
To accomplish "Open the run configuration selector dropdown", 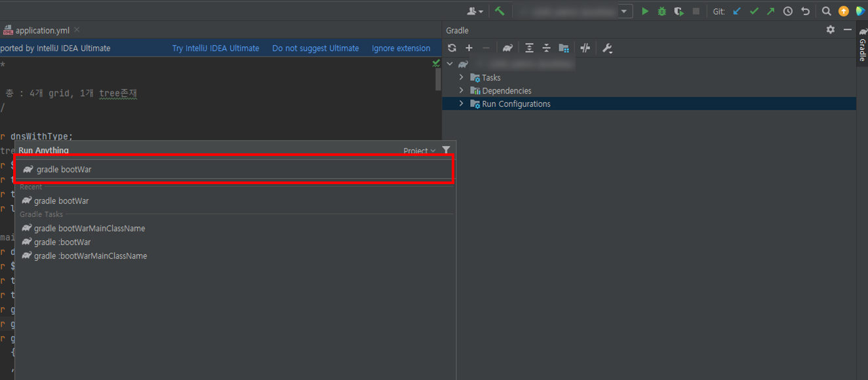I will [625, 11].
